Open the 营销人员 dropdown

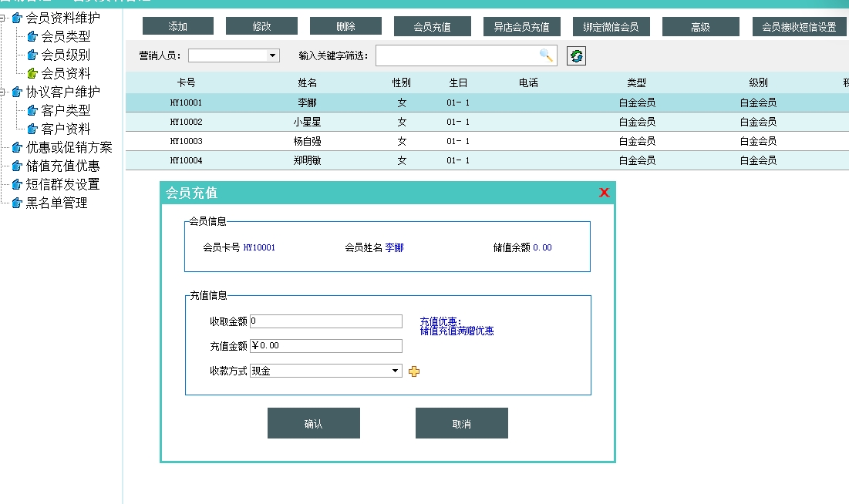(272, 55)
